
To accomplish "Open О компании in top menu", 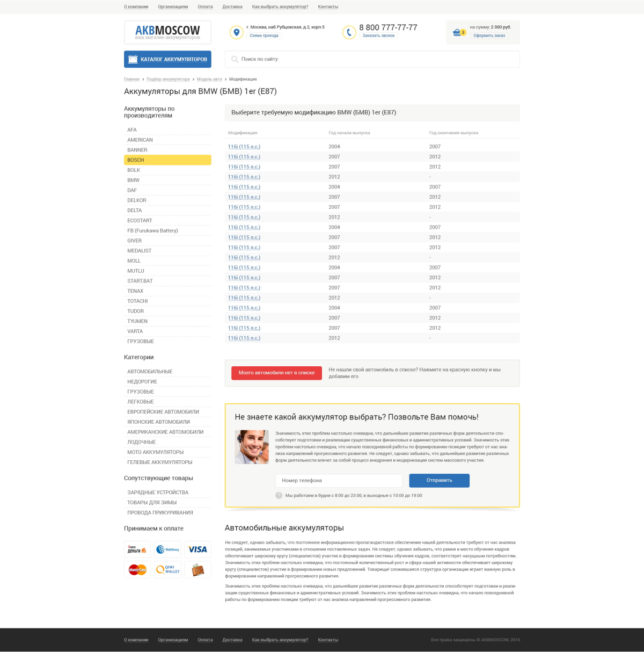I will tap(136, 6).
